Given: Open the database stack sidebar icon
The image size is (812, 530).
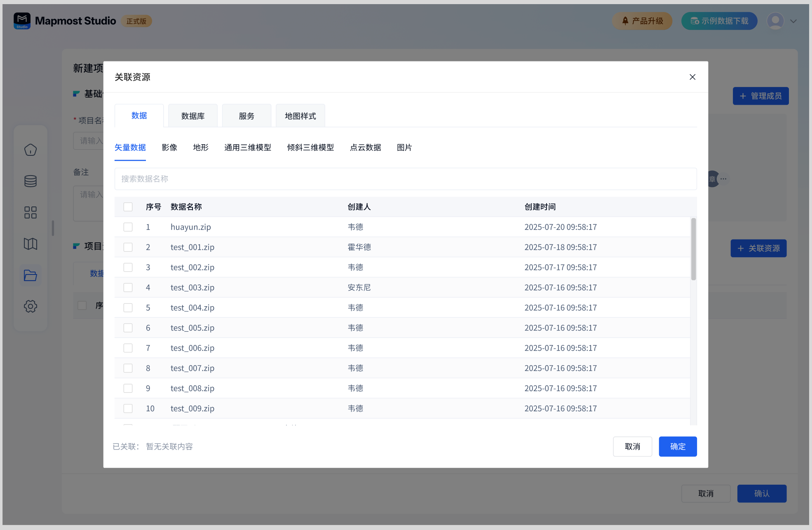Looking at the screenshot, I should pos(31,181).
